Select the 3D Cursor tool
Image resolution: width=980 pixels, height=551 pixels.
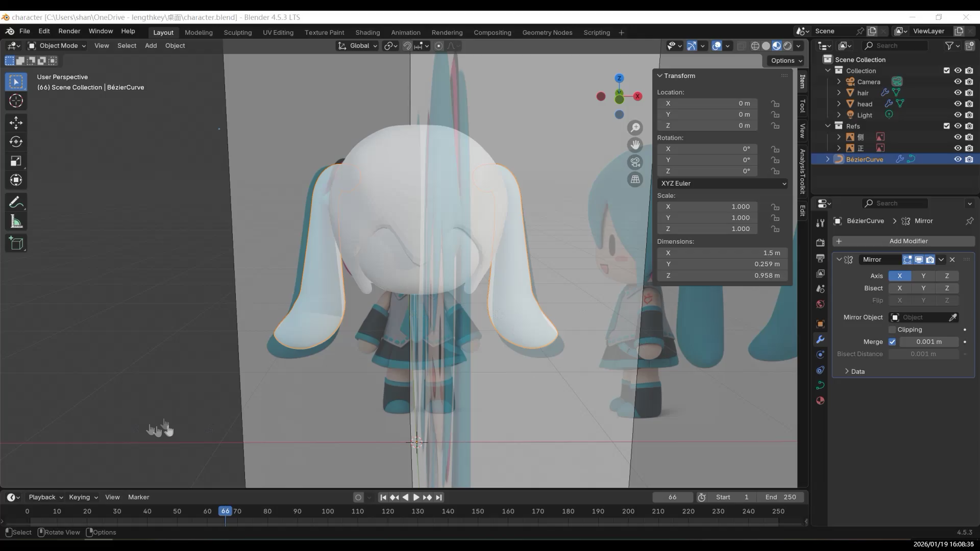pos(16,101)
